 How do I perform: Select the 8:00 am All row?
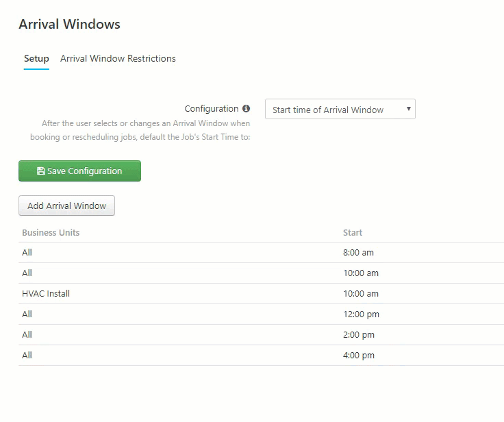pos(262,253)
